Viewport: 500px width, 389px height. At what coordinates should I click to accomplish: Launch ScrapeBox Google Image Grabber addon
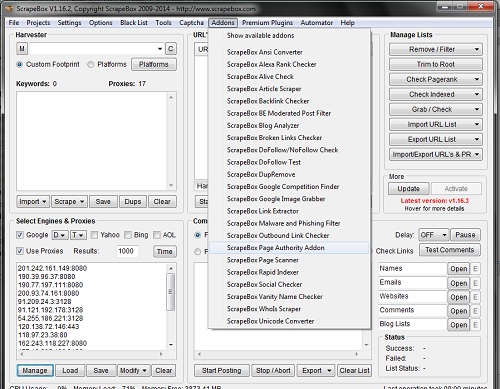point(289,199)
